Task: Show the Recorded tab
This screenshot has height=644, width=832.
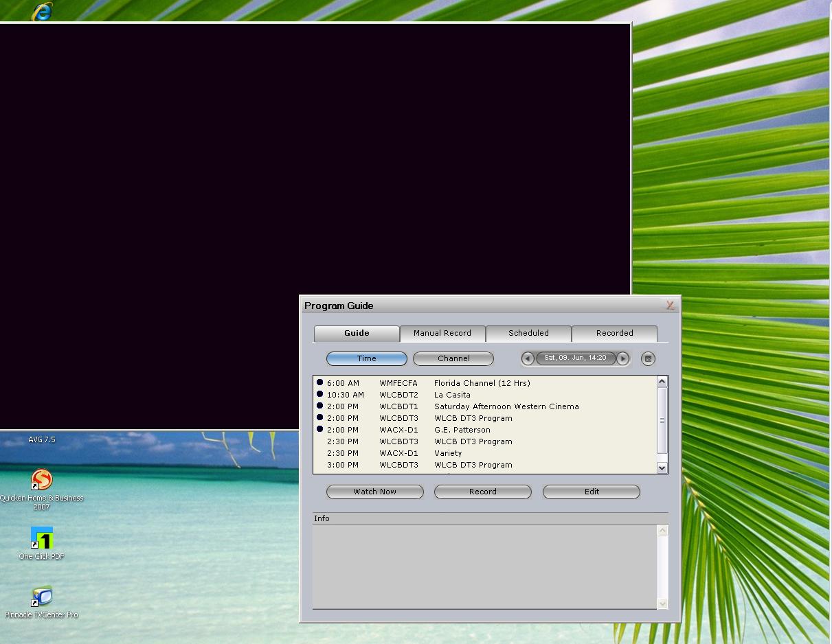Action: click(x=614, y=333)
